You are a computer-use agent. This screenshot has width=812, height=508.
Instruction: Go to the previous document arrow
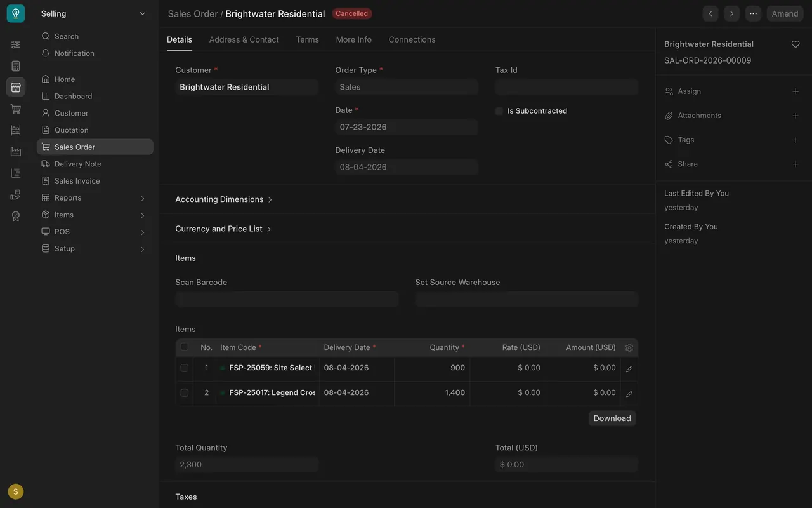click(710, 13)
